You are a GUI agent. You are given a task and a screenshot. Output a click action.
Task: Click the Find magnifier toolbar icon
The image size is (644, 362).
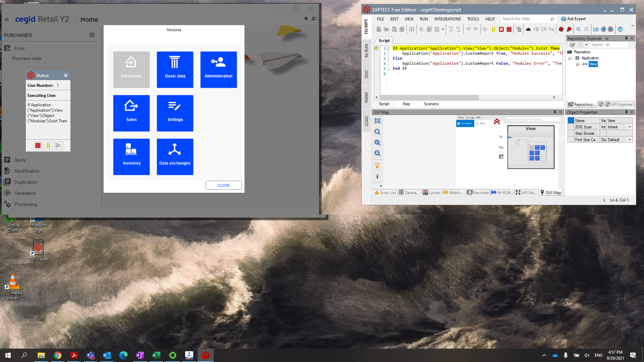tap(578, 29)
